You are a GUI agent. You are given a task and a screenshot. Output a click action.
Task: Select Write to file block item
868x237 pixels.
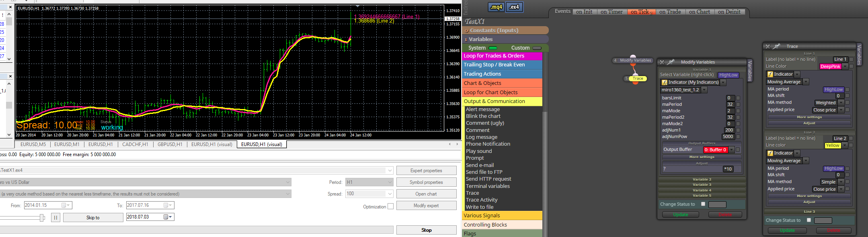pos(480,207)
